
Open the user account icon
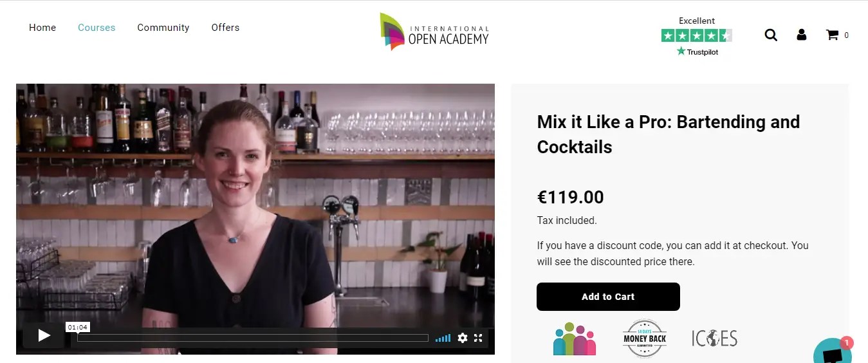(x=801, y=35)
